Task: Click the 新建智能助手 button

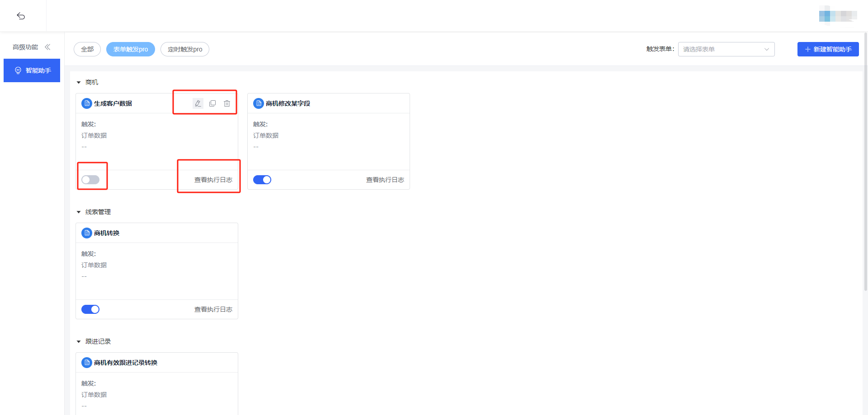Action: pos(828,49)
